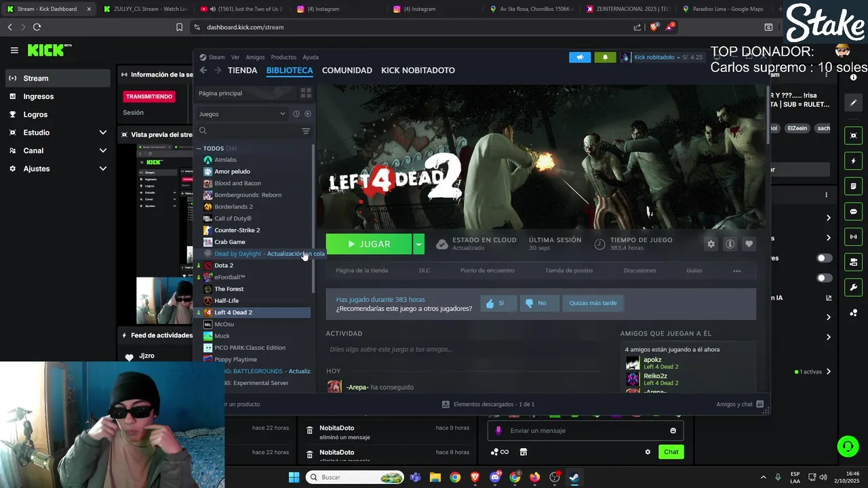Open Windows Start button on taskbar

click(x=294, y=477)
